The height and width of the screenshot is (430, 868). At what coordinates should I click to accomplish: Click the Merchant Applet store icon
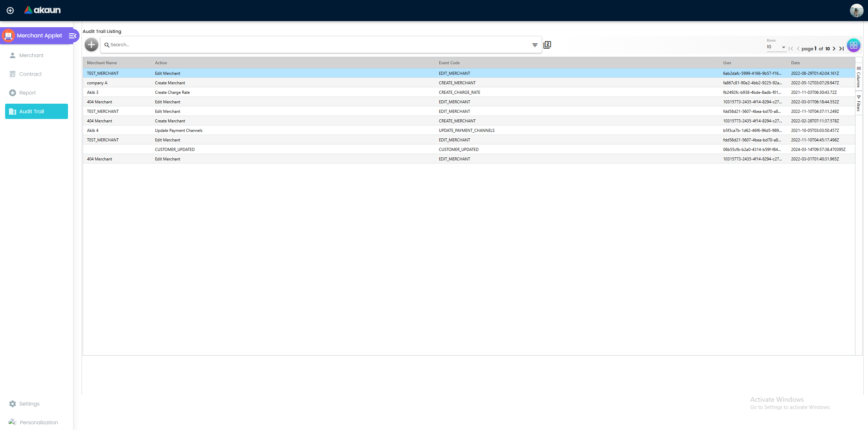tap(8, 35)
